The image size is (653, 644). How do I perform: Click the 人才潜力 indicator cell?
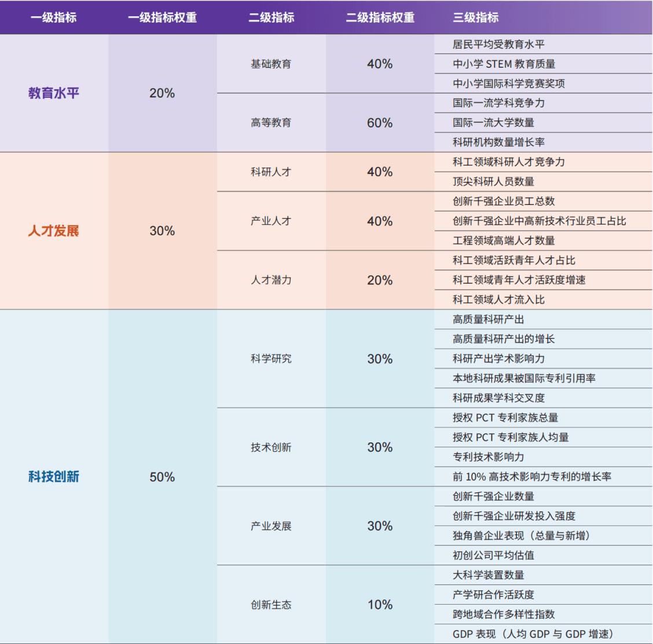click(x=271, y=280)
